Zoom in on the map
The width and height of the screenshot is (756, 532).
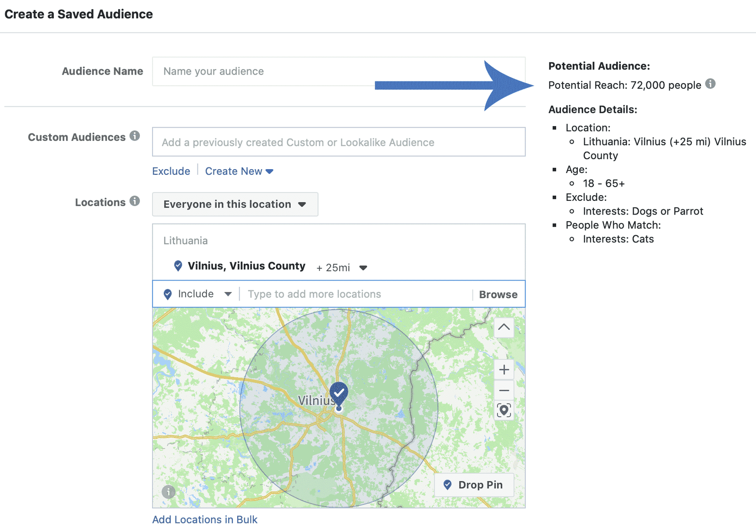click(x=504, y=369)
